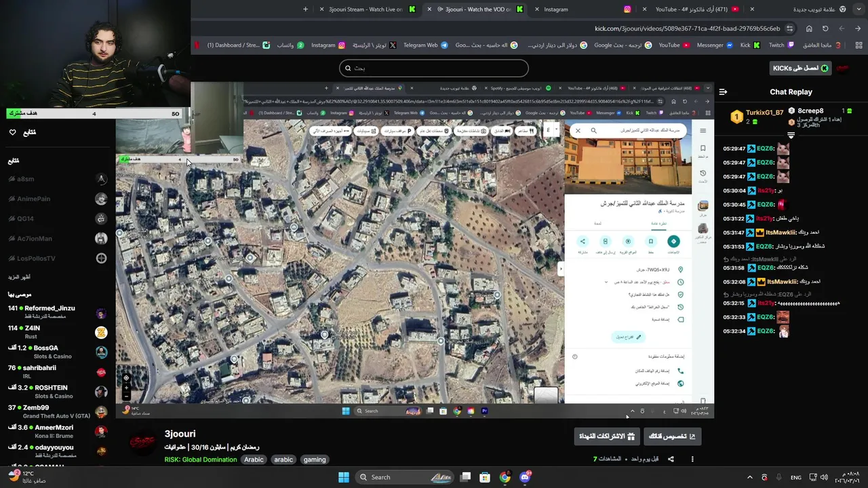Open ROSHTEIN recommended channel
868x488 pixels.
[58, 391]
